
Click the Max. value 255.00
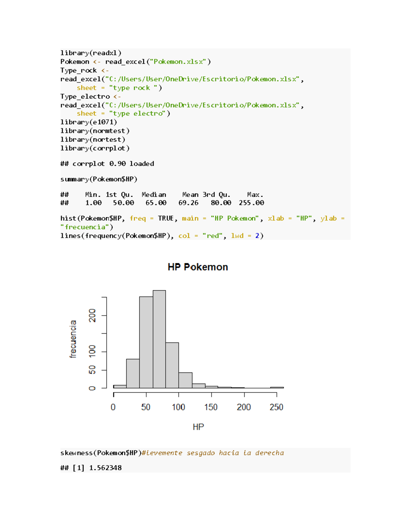click(x=251, y=203)
